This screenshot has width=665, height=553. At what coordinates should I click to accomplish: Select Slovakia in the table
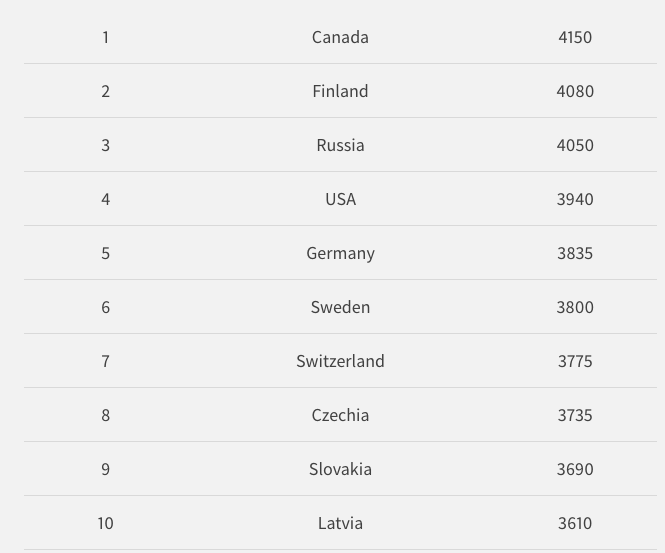pos(340,469)
